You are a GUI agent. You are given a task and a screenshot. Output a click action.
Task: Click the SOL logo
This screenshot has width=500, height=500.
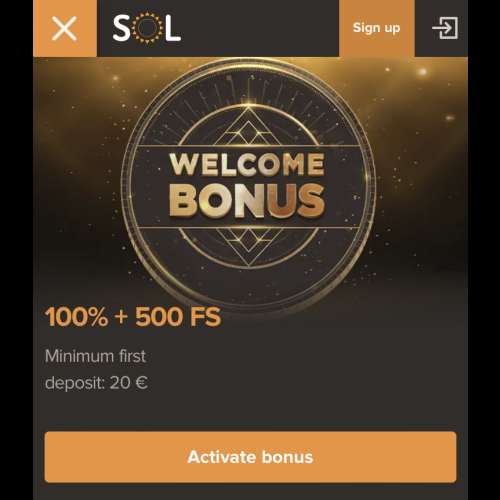147,28
